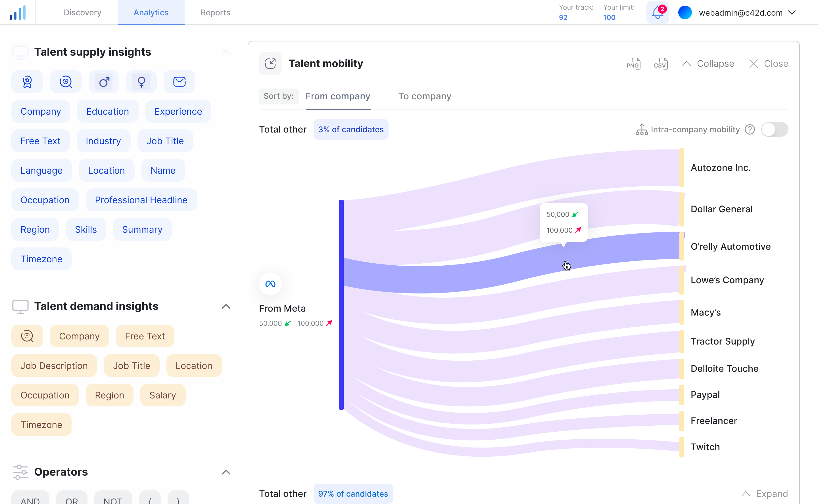Click the blue user avatar

pyautogui.click(x=685, y=13)
